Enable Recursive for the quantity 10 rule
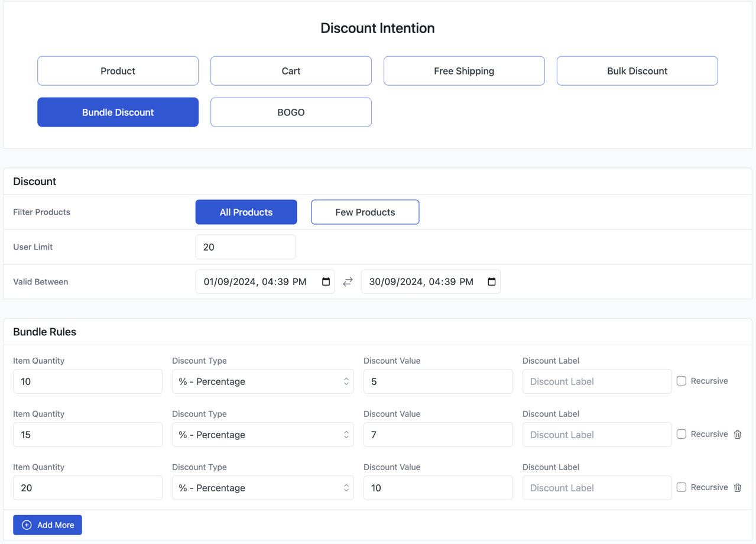756x544 pixels. pos(682,381)
